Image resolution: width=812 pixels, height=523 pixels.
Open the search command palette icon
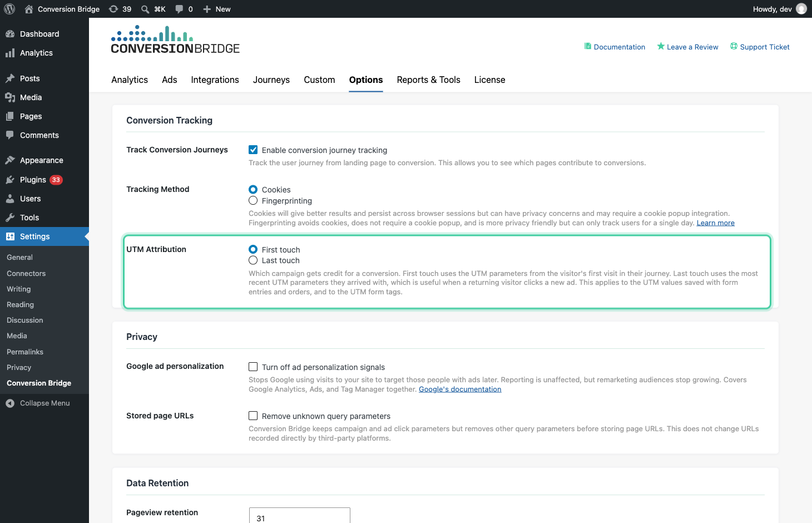(x=145, y=9)
